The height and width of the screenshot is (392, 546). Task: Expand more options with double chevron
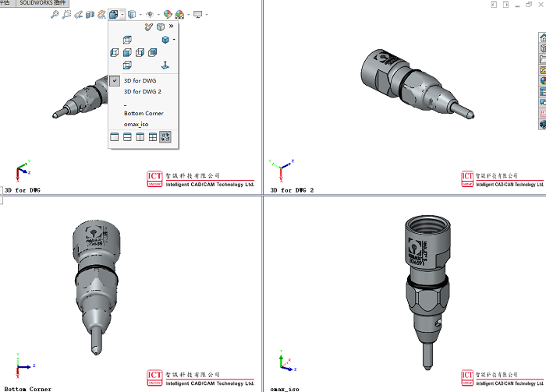tap(171, 26)
